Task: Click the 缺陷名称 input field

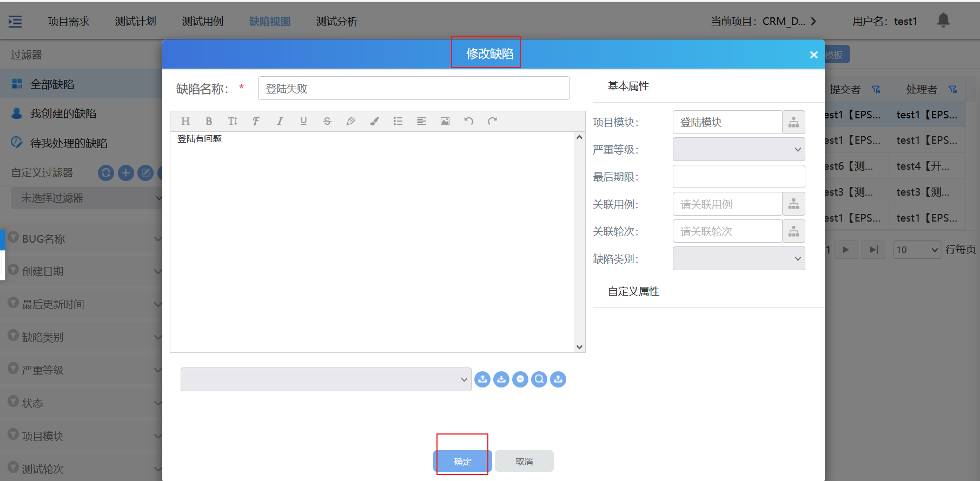Action: [413, 89]
